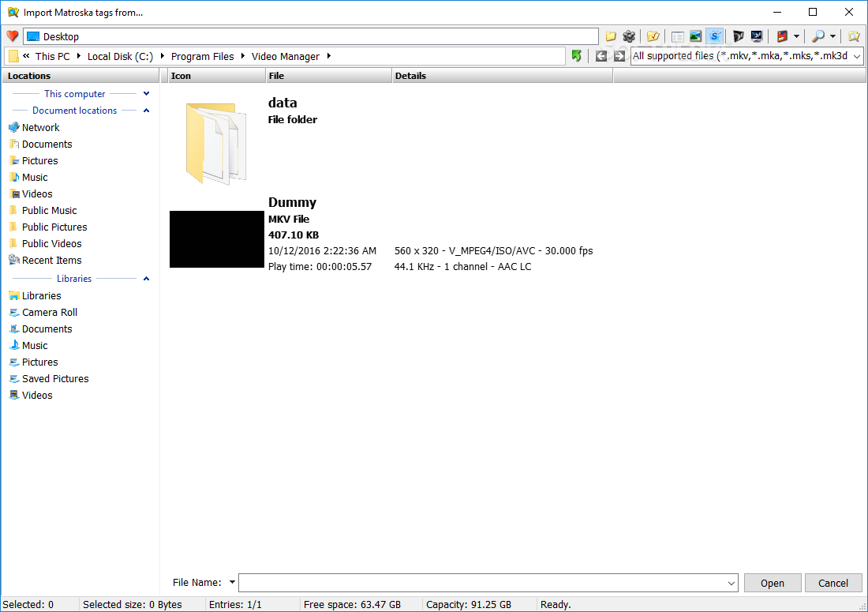Click the File Name input field
This screenshot has height=612, width=868.
(483, 583)
